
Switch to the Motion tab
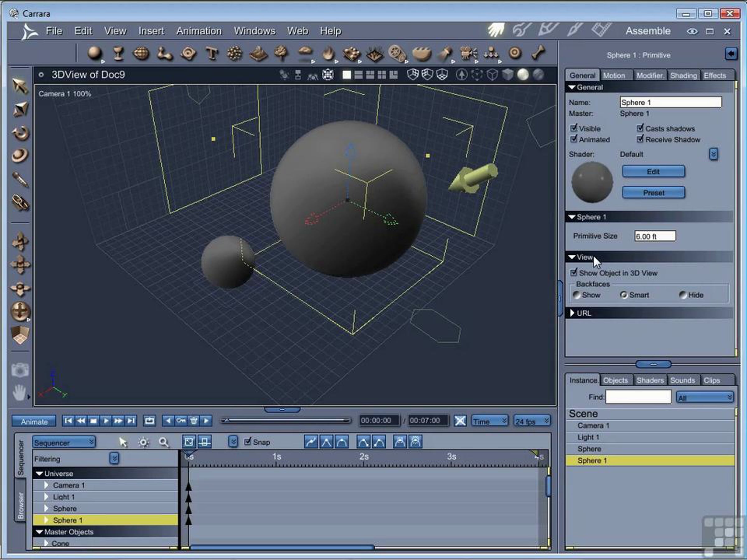pos(616,75)
